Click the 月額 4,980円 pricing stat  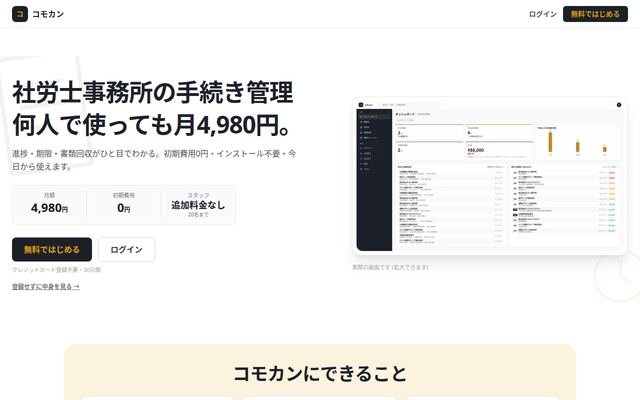click(49, 204)
